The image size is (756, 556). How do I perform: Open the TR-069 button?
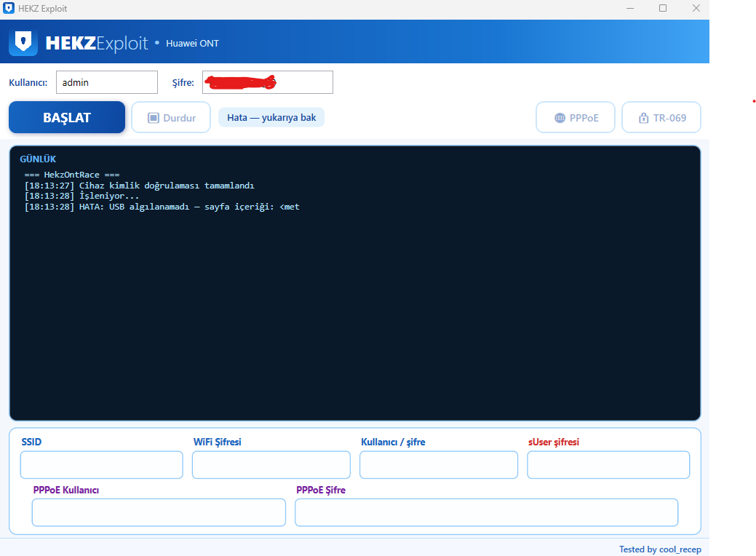[x=661, y=118]
